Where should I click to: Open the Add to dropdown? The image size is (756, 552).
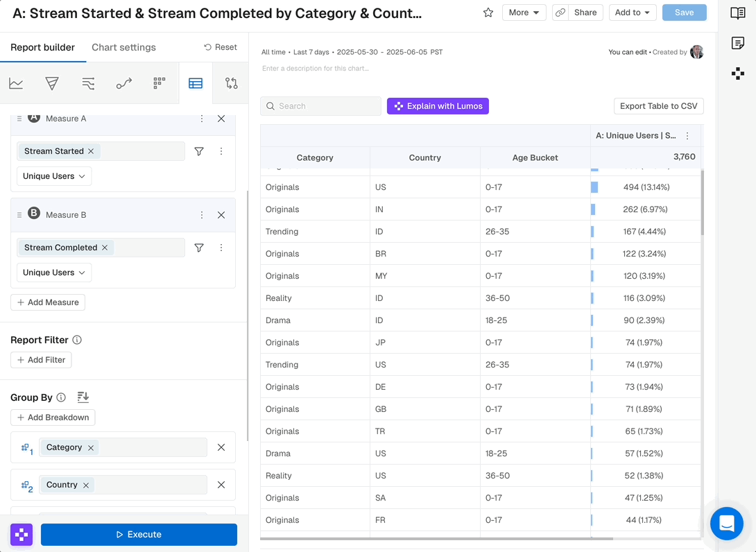(x=633, y=12)
